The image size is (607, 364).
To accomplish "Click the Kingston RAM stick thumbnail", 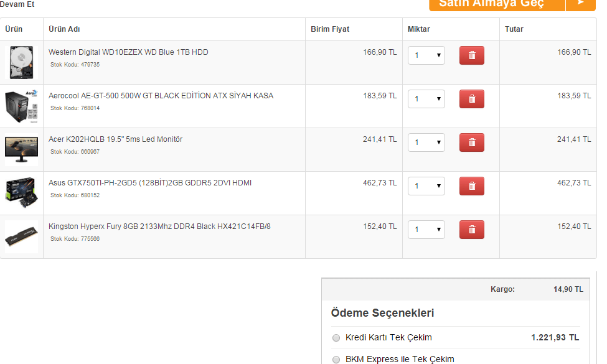I will coord(21,236).
